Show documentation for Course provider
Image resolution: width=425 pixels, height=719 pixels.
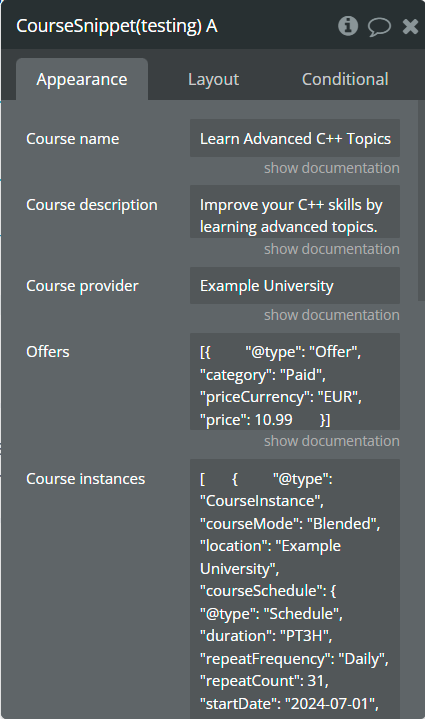pos(331,315)
